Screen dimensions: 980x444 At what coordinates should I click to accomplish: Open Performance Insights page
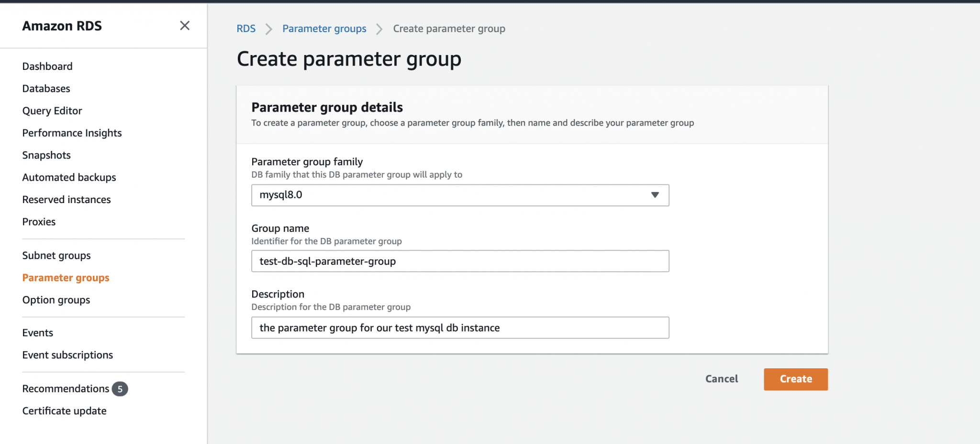click(x=72, y=133)
